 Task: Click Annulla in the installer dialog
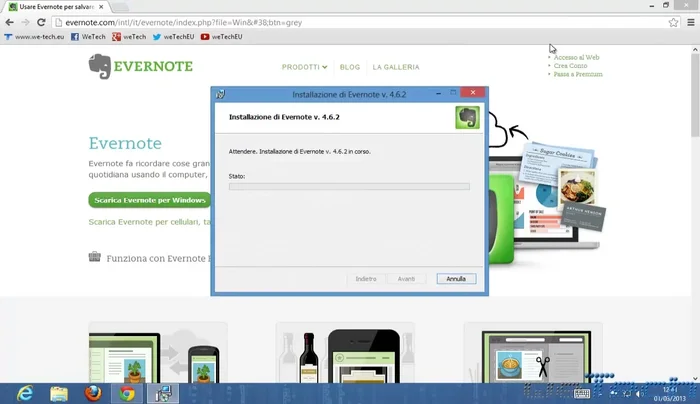tap(456, 279)
